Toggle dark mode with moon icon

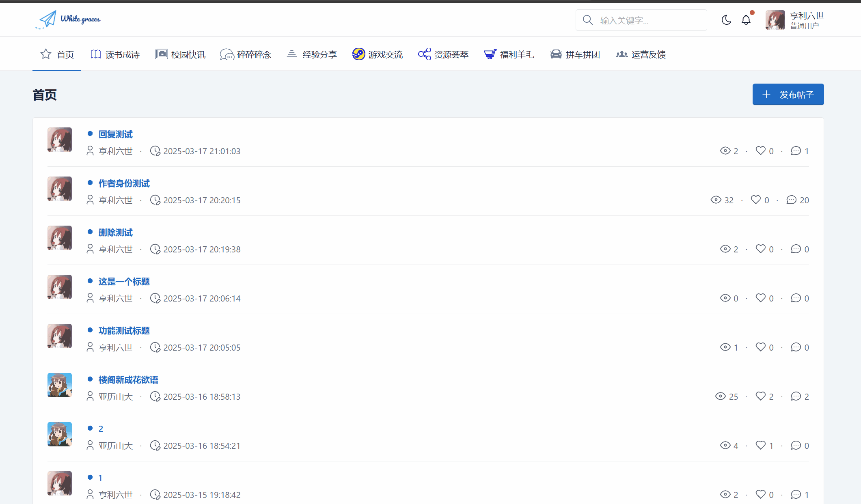(726, 20)
